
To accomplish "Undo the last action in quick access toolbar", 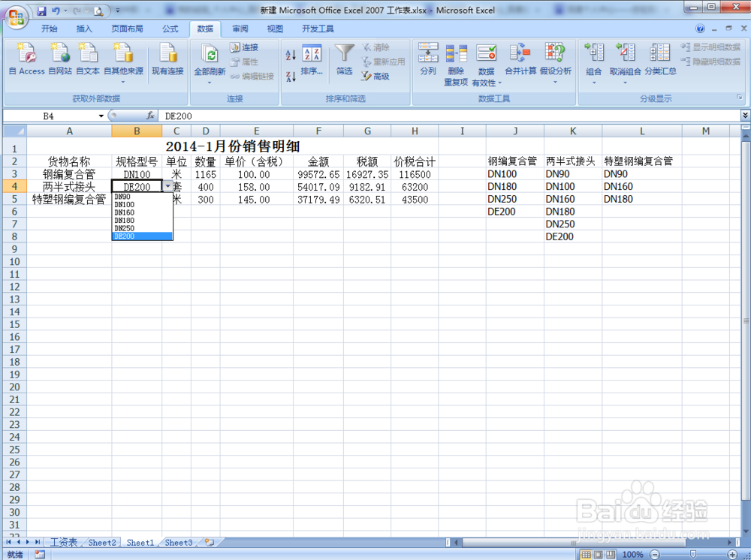I will [55, 11].
